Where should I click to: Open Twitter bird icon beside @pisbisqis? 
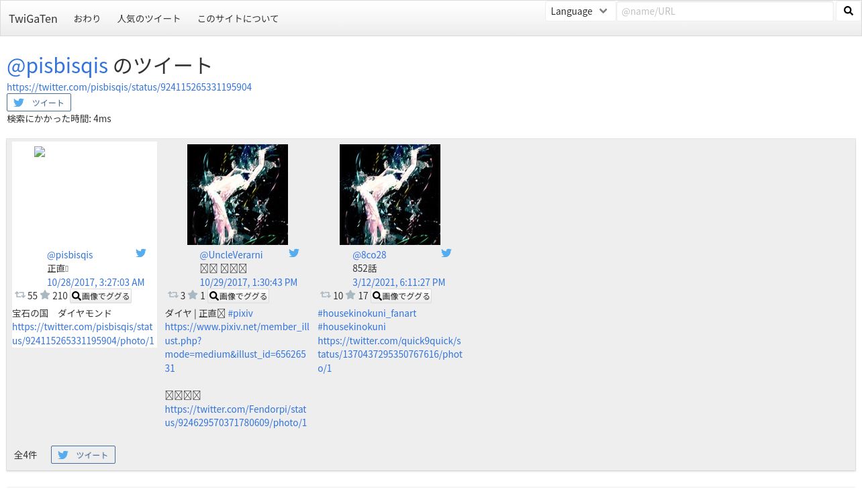141,253
